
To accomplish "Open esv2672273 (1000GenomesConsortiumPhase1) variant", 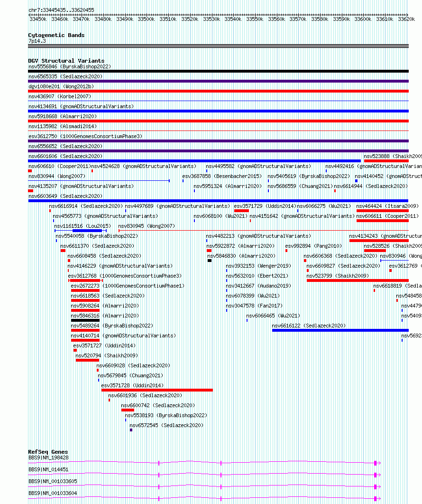I will click(x=128, y=286).
